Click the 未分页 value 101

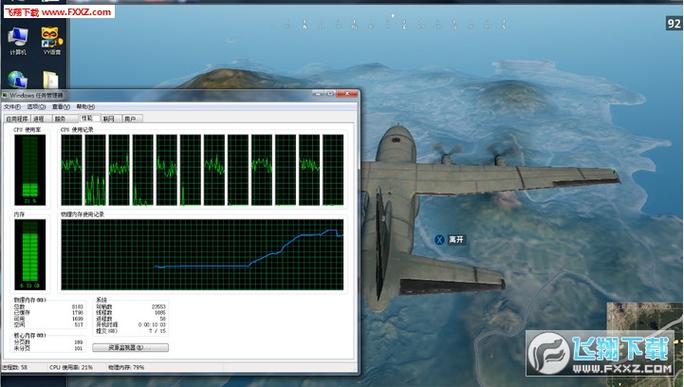tap(79, 348)
